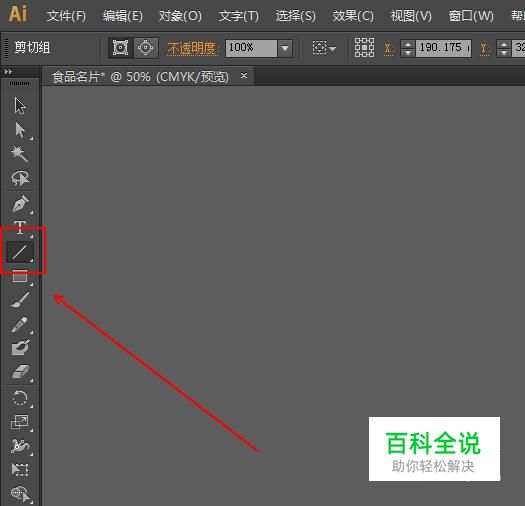Increase Y value with up stepper

(x=504, y=44)
